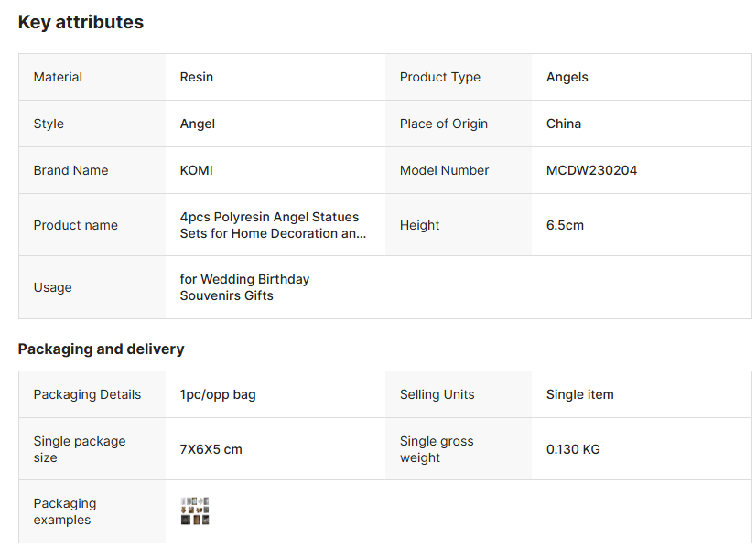This screenshot has height=548, width=756.
Task: Click the Material label cell
Action: [x=58, y=77]
